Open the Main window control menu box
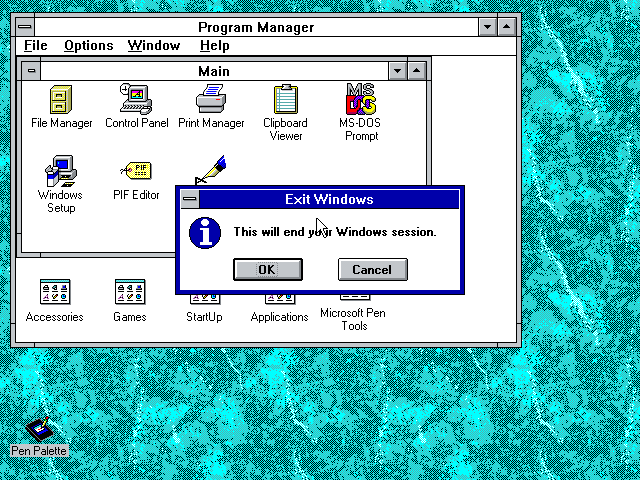 pyautogui.click(x=31, y=71)
